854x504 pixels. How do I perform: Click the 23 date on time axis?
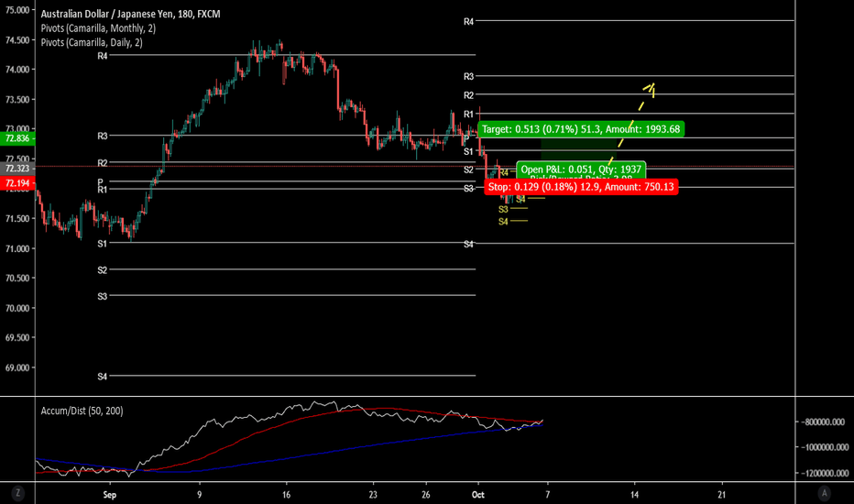[373, 495]
